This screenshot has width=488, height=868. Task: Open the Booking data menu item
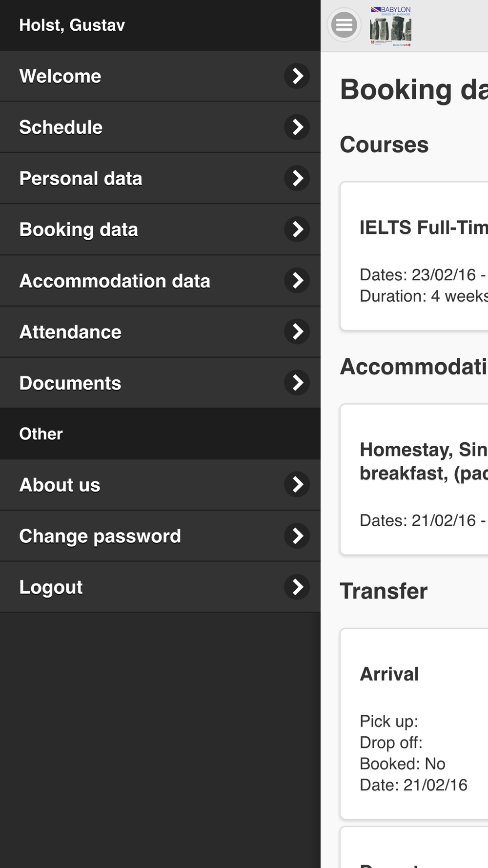160,229
